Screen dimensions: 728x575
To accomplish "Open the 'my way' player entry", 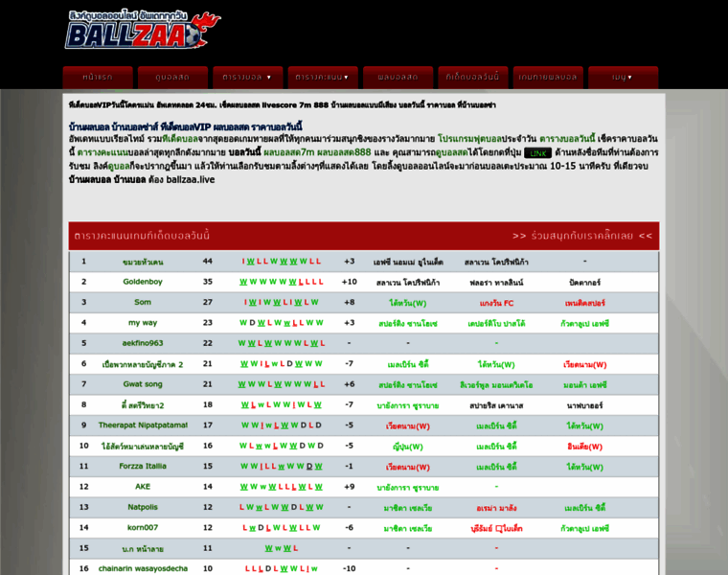I will pyautogui.click(x=143, y=323).
